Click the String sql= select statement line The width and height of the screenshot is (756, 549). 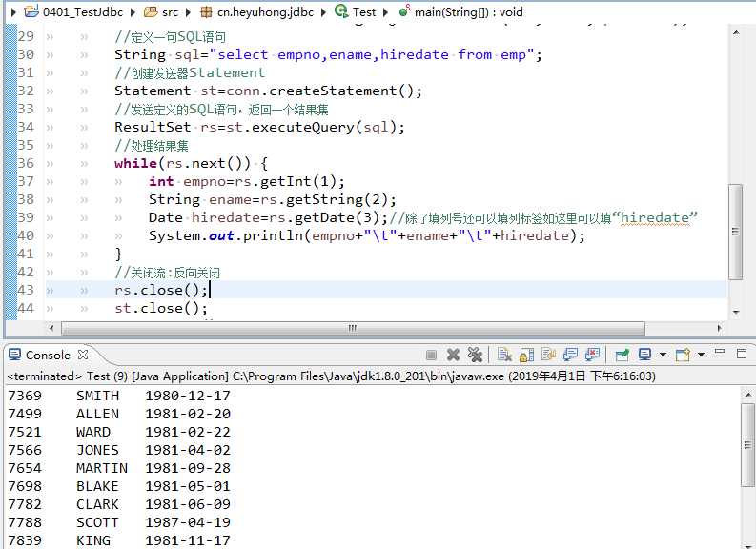tap(328, 54)
